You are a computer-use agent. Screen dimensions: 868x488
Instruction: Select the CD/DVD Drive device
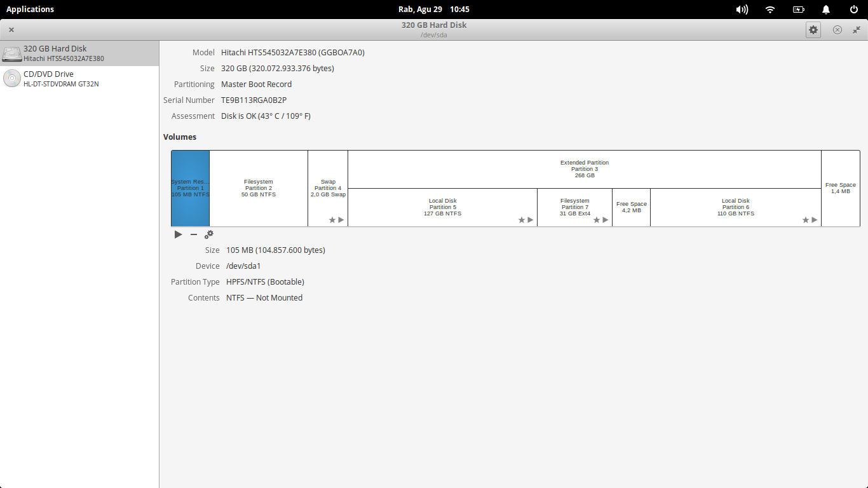tap(79, 79)
